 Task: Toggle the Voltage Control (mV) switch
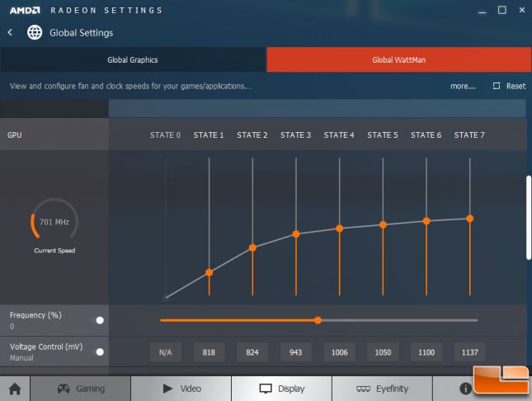pyautogui.click(x=100, y=352)
